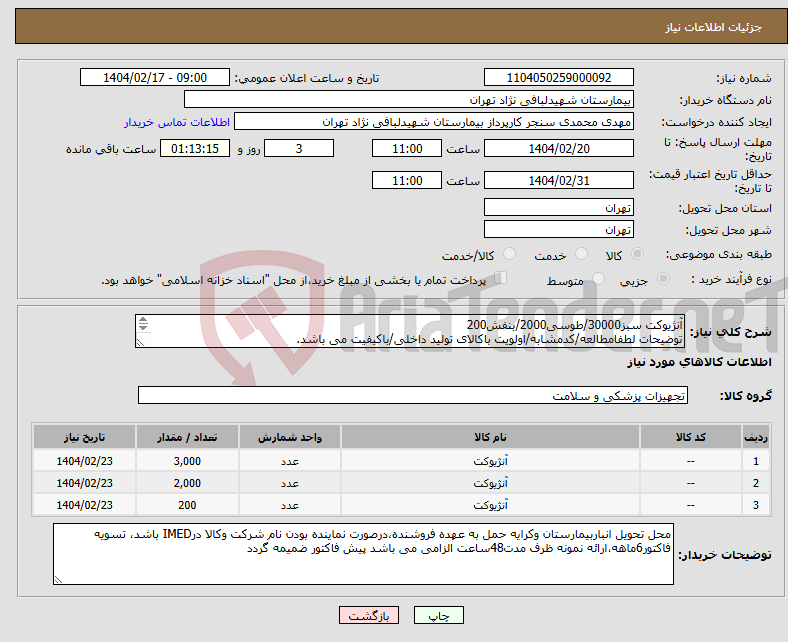788x642 pixels.
Task: Click the price validity date 1404/02/31
Action: click(x=559, y=180)
